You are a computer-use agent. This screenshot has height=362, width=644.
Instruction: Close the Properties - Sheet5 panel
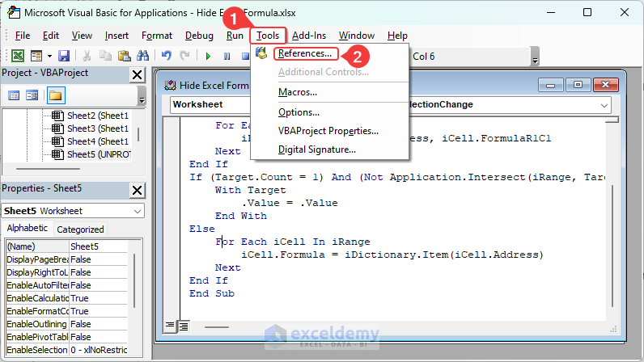[137, 191]
